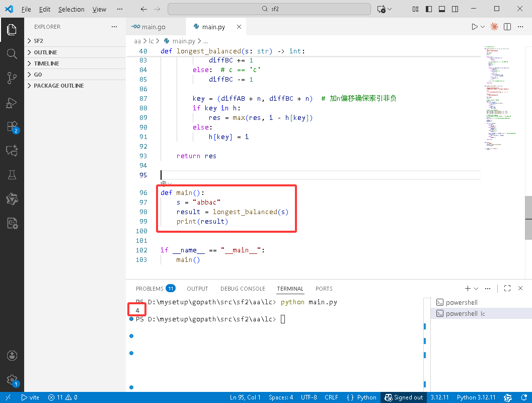Open Accounts icon in activity bar
The height and width of the screenshot is (403, 532).
click(x=12, y=356)
